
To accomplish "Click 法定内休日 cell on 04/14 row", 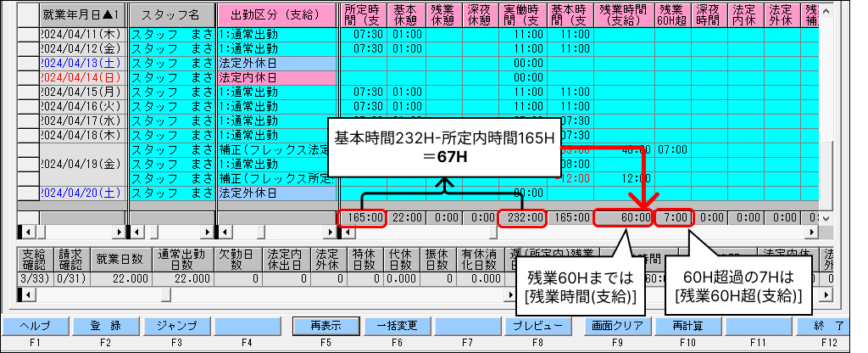I will (277, 77).
